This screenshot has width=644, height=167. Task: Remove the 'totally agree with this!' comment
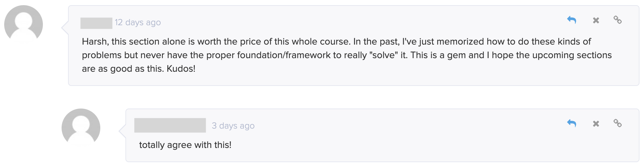click(596, 124)
